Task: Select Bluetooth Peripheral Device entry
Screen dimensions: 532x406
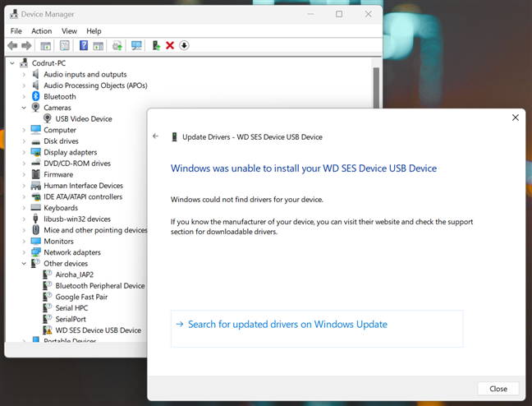Action: tap(100, 286)
